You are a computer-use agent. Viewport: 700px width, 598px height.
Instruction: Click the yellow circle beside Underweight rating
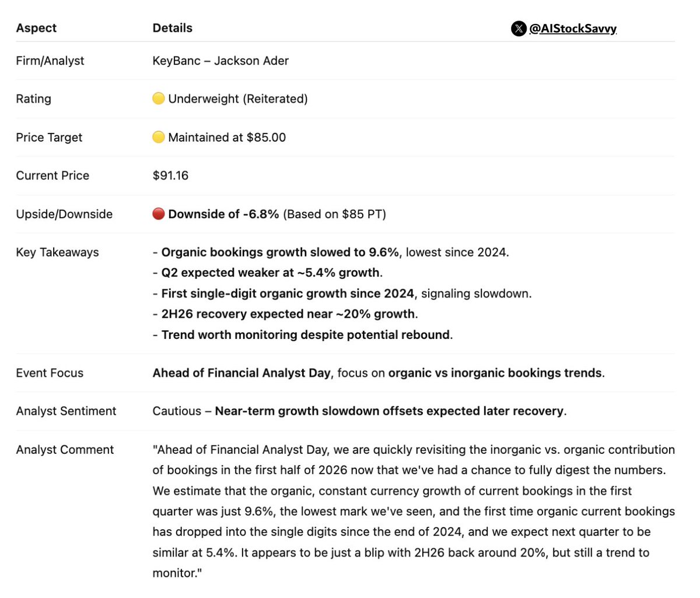point(158,99)
